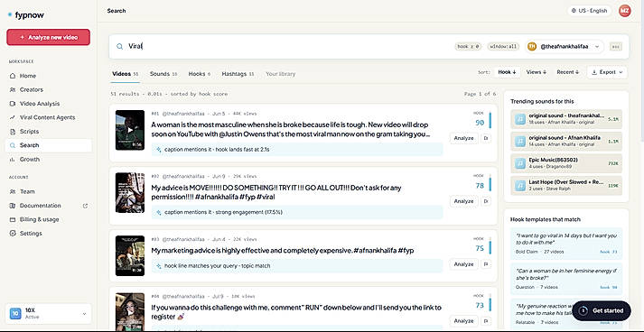Click the 'hook line matches your query' insight
The height and width of the screenshot is (332, 644).
tap(297, 266)
